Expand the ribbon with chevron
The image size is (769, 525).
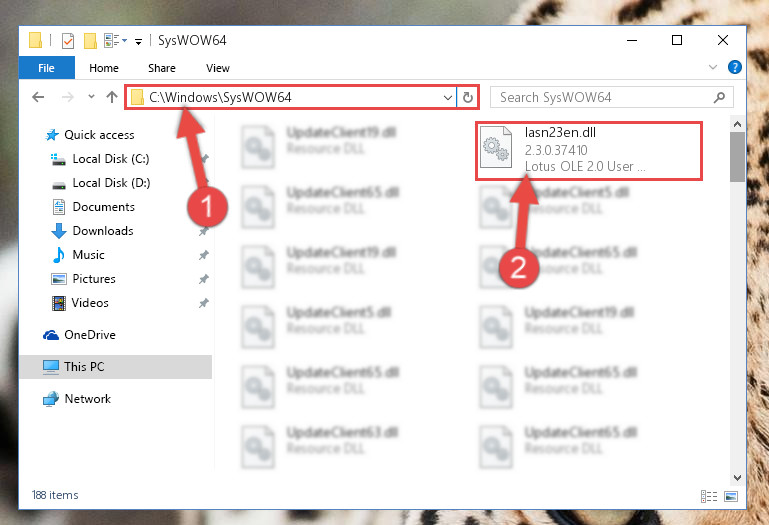(x=713, y=67)
